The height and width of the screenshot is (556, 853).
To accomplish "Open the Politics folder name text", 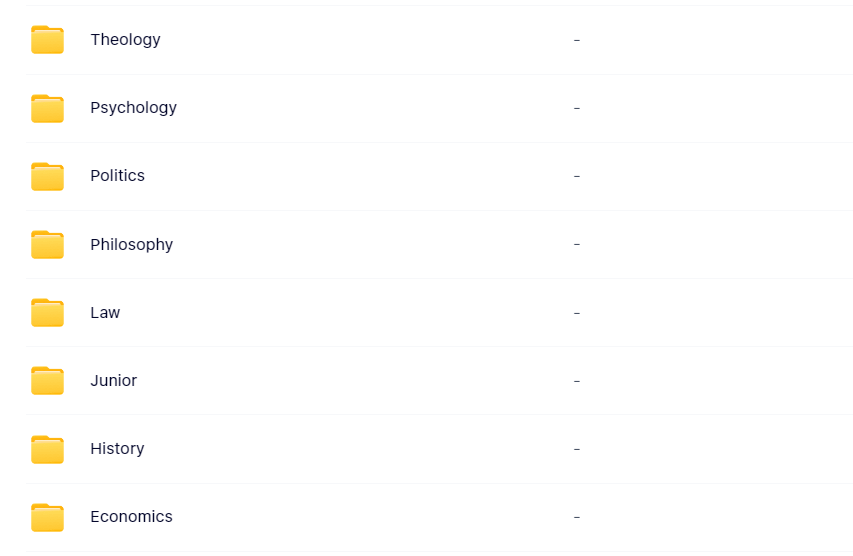I will pyautogui.click(x=118, y=176).
